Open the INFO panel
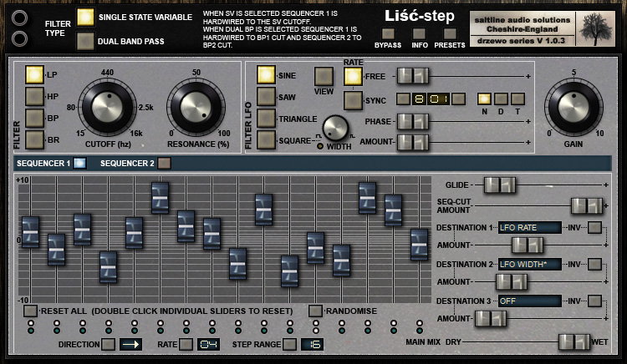The image size is (627, 364). click(x=419, y=33)
